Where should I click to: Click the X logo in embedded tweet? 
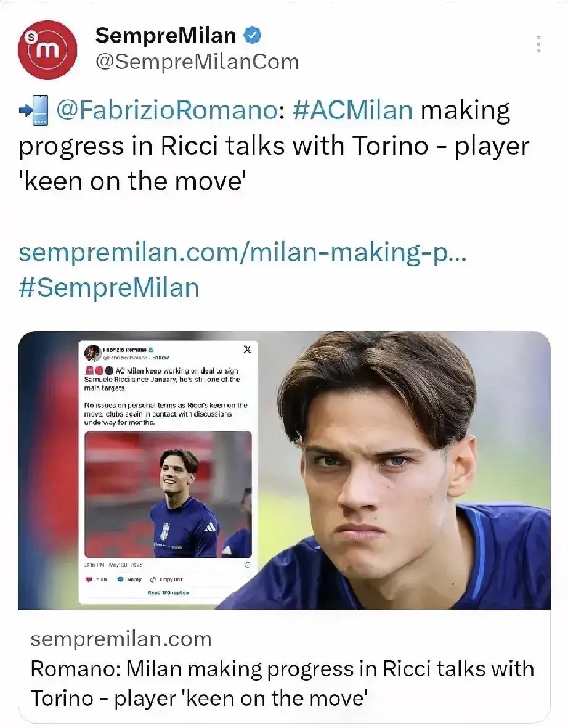click(x=247, y=349)
